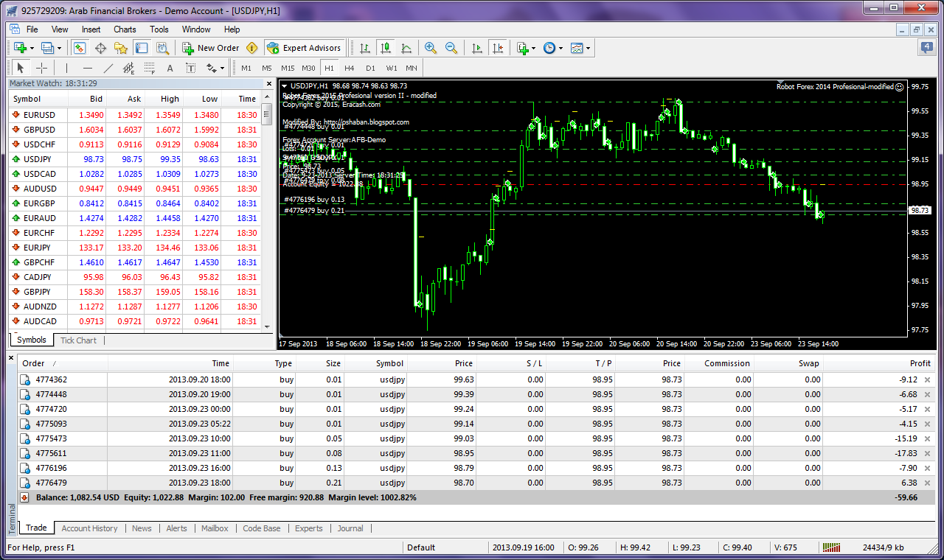Open the Tools menu

(x=159, y=29)
